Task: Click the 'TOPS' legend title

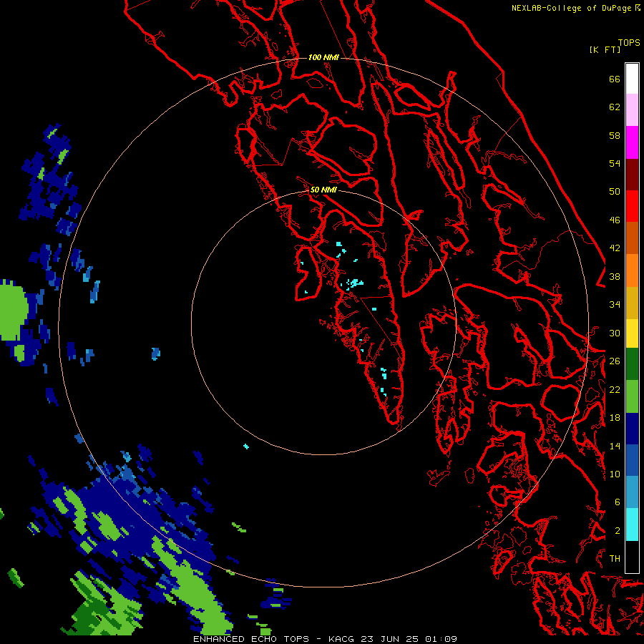Action: 629,42
